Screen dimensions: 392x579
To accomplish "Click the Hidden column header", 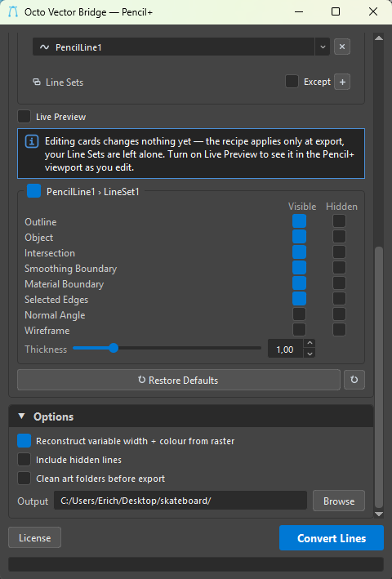I will pyautogui.click(x=342, y=207).
